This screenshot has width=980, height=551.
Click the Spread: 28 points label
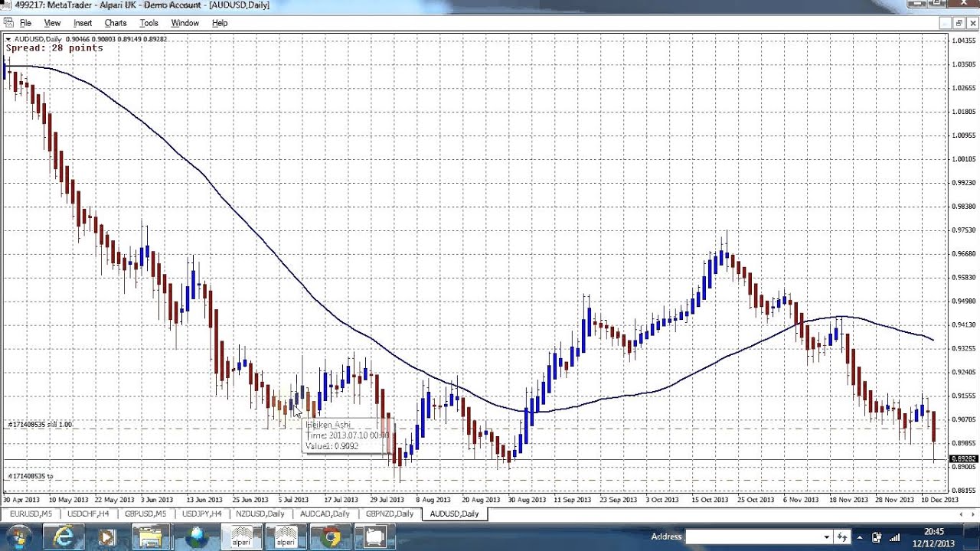coord(54,48)
